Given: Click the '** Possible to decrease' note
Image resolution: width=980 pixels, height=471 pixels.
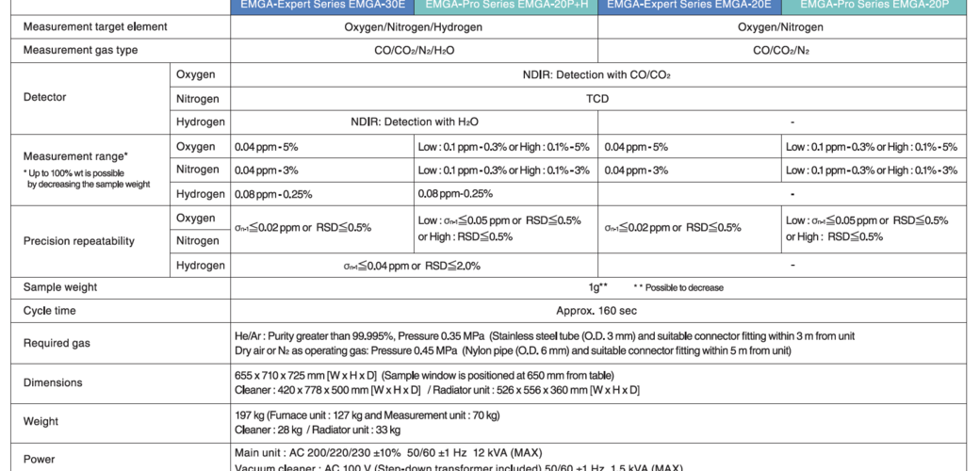Looking at the screenshot, I should pyautogui.click(x=678, y=288).
